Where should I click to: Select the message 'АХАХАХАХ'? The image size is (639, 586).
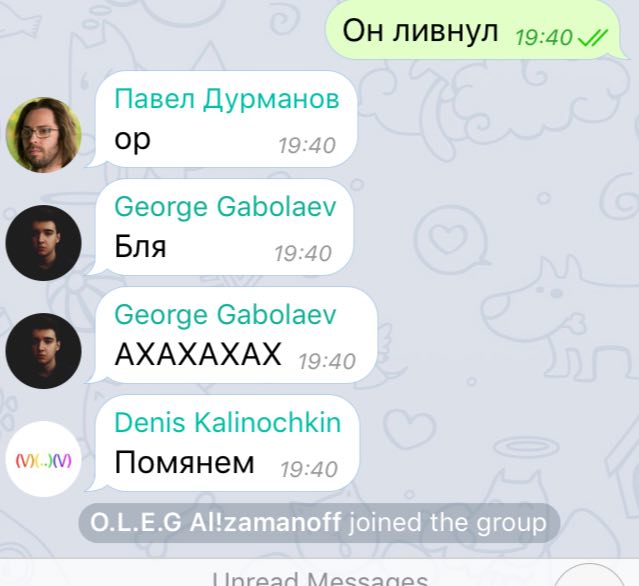tap(232, 335)
